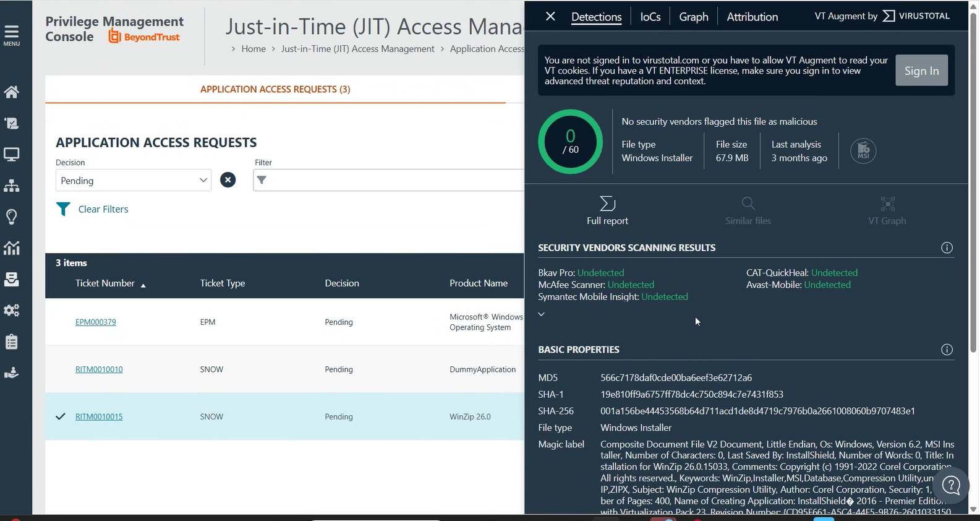Open the Decision dropdown set to Pending
This screenshot has width=980, height=521.
pyautogui.click(x=134, y=180)
